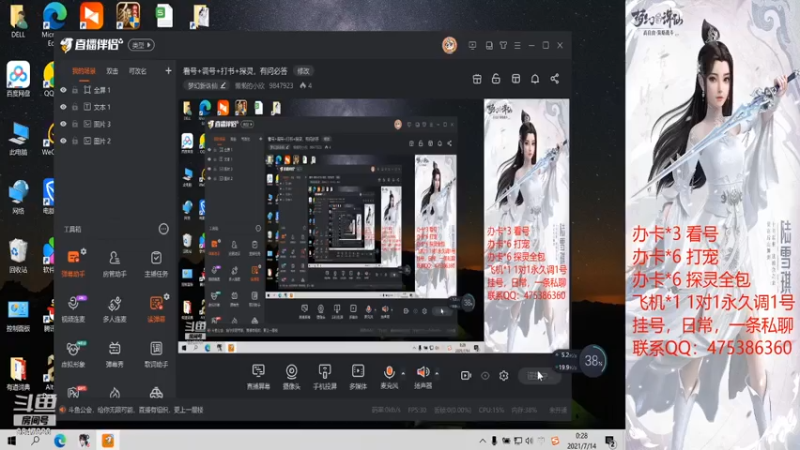
Task: Click the unlock icon in the room header
Action: tap(495, 79)
